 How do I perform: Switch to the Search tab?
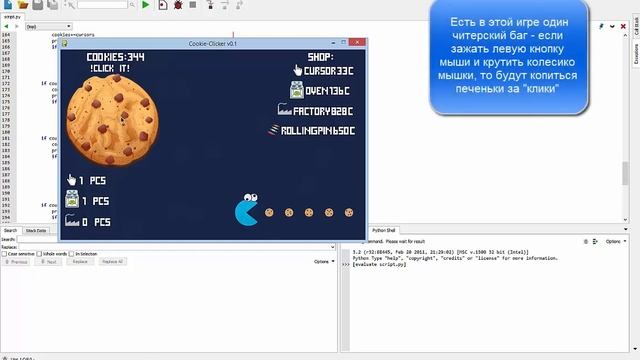point(11,231)
